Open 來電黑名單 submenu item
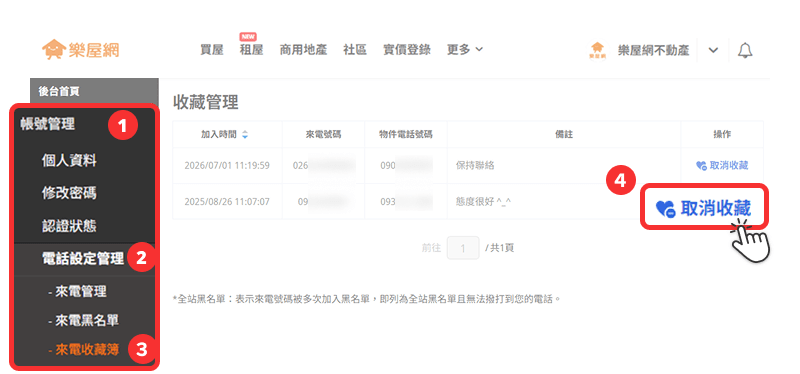 tap(83, 320)
